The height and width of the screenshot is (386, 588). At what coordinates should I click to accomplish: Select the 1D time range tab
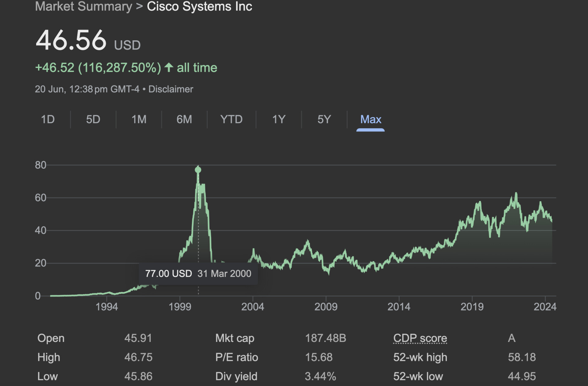[48, 119]
